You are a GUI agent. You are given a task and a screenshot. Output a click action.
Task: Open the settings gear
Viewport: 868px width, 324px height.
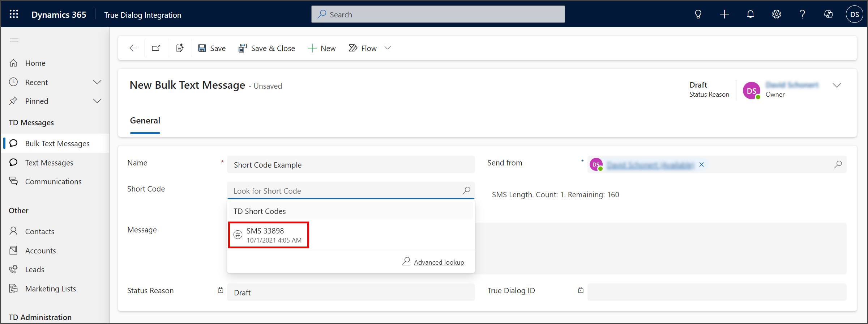point(777,14)
